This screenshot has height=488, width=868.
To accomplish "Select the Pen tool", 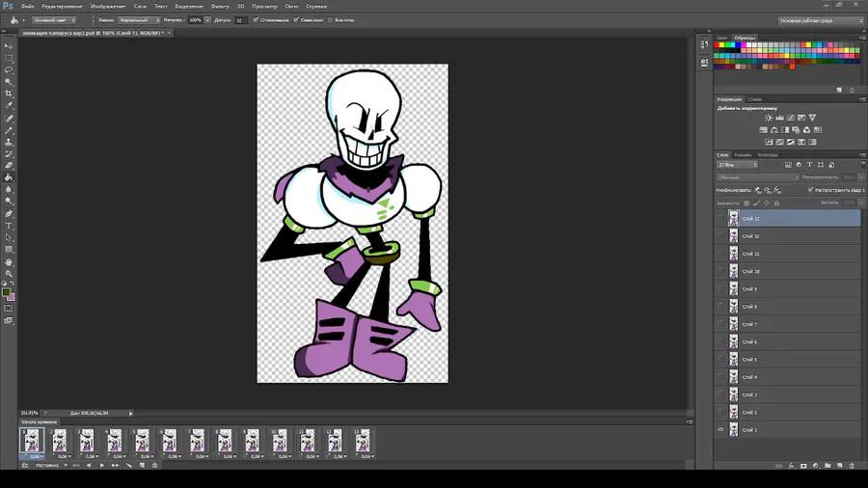I will tap(9, 213).
